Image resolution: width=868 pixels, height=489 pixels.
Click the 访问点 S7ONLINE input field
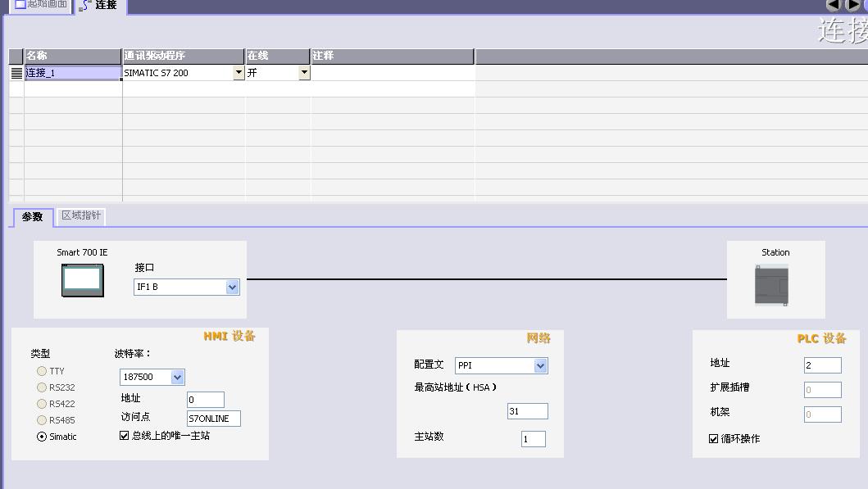(x=213, y=419)
